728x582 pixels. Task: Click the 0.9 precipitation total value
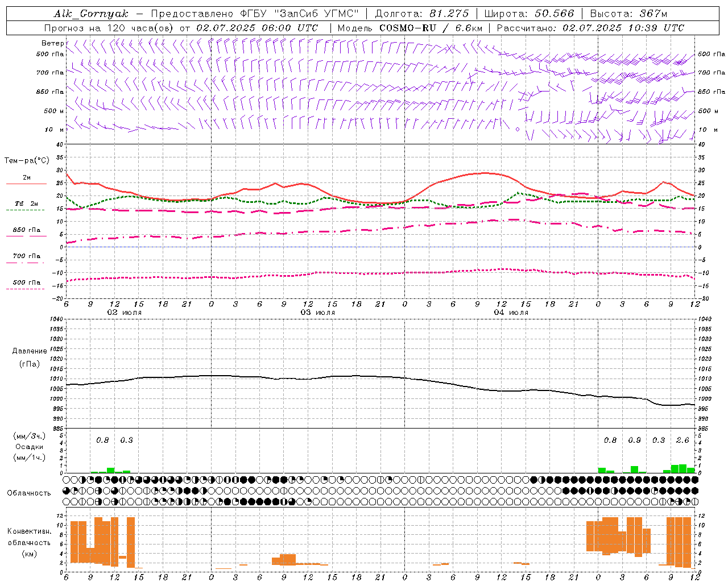(x=634, y=440)
